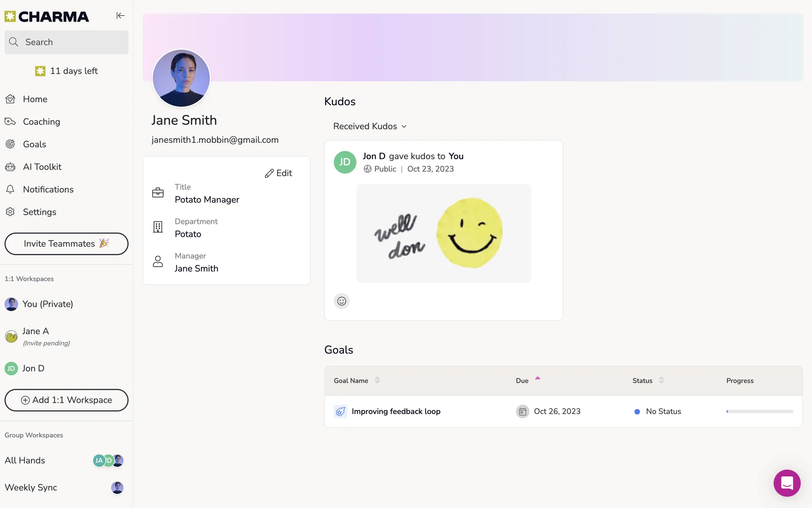Click Invite Teammates button
Image resolution: width=812 pixels, height=508 pixels.
coord(66,244)
